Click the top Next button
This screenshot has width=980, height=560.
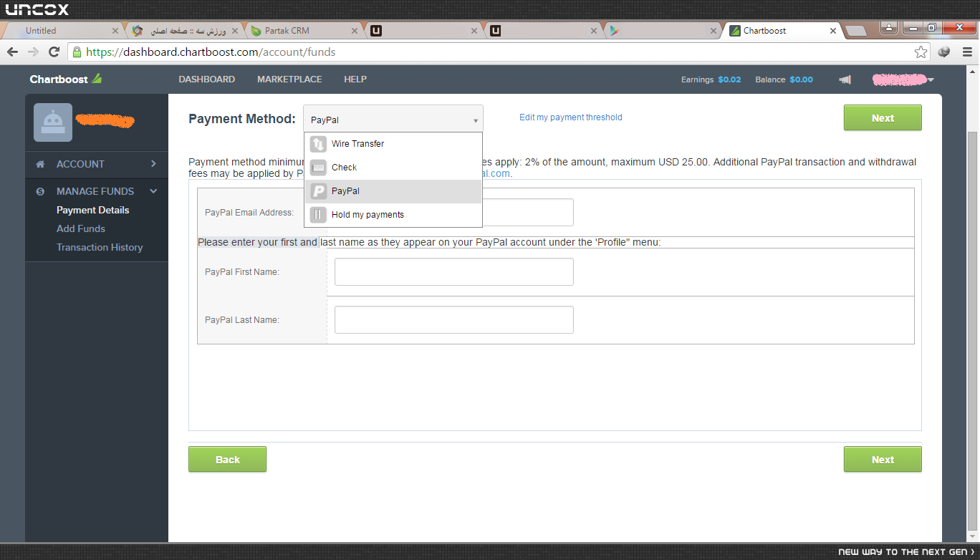(883, 118)
